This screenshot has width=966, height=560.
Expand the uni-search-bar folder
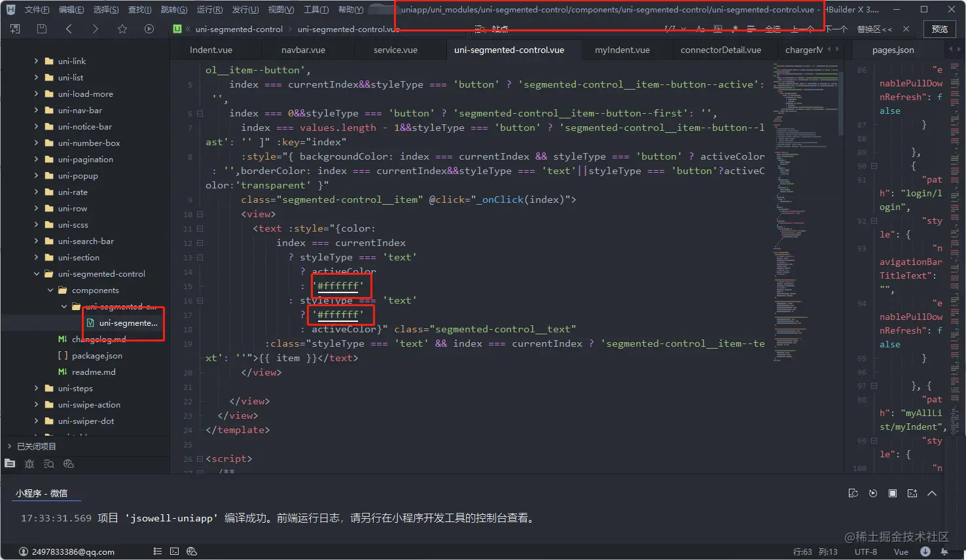[36, 241]
